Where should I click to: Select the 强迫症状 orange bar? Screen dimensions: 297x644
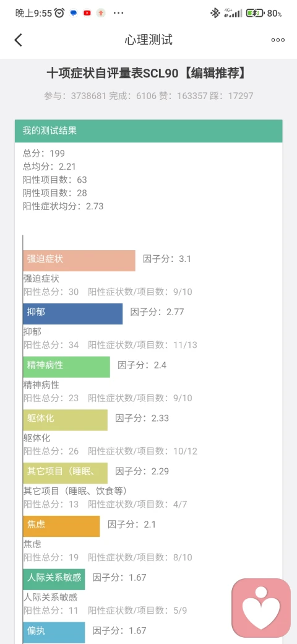79,261
